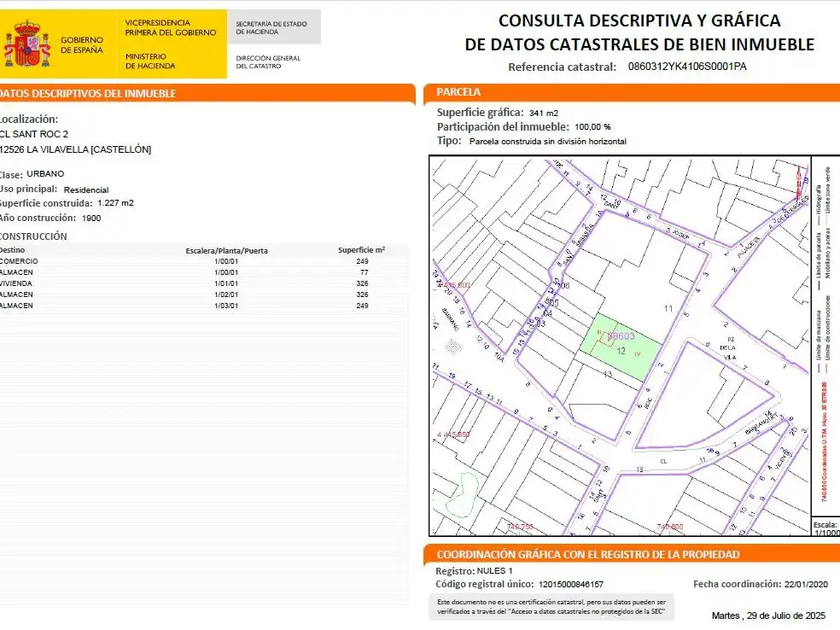Viewport: 840px width, 630px height.
Task: Click the 'Escalera/Planta/Puerta' column header
Action: [226, 251]
